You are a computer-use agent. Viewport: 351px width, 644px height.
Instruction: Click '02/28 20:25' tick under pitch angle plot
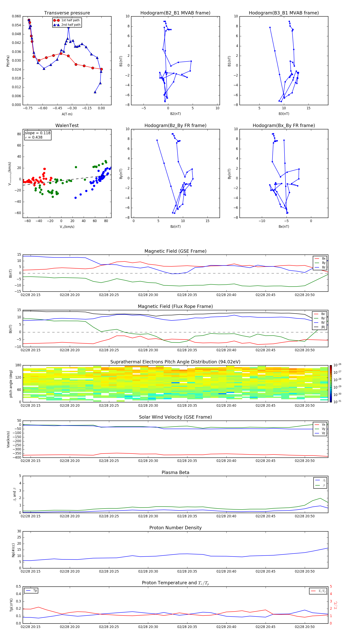point(109,406)
